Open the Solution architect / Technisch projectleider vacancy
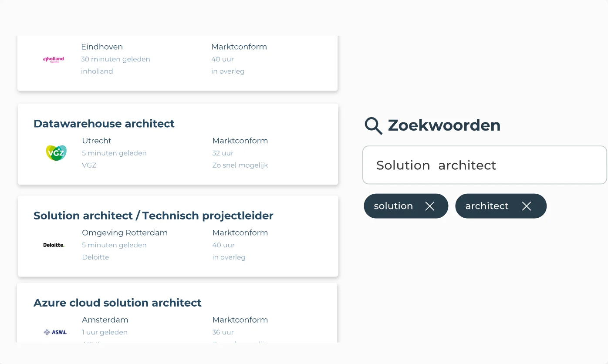 (153, 216)
